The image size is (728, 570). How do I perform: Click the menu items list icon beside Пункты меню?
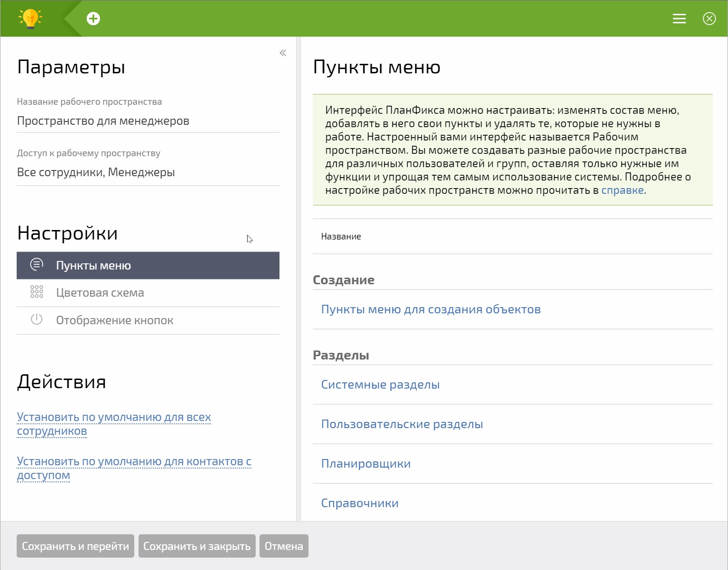pos(37,265)
